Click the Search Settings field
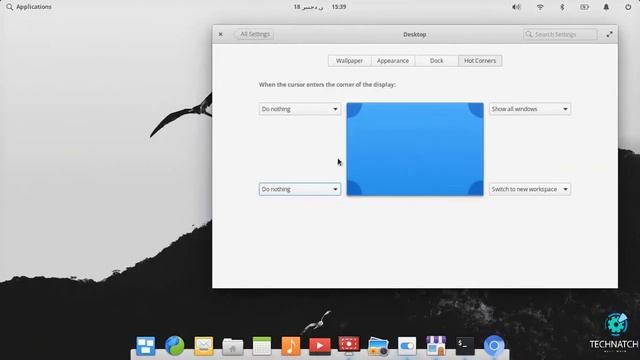 point(560,34)
